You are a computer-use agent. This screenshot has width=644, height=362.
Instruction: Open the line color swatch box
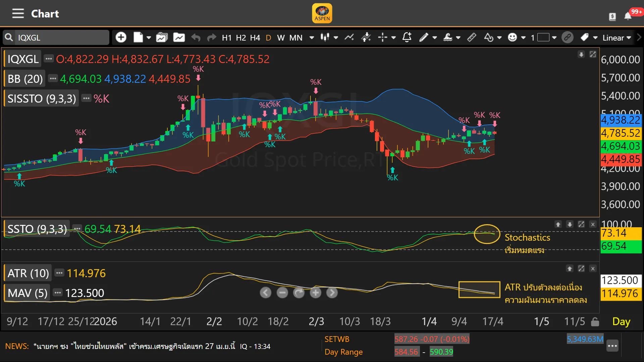(543, 37)
